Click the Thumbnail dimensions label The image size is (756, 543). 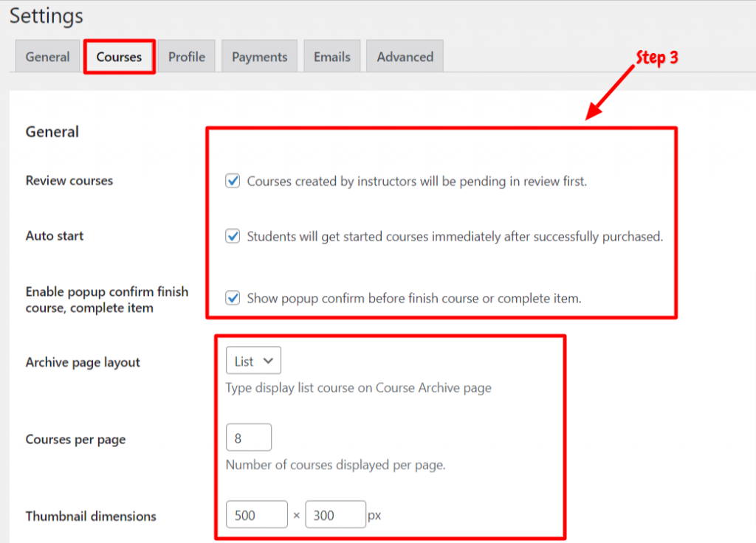pyautogui.click(x=91, y=516)
